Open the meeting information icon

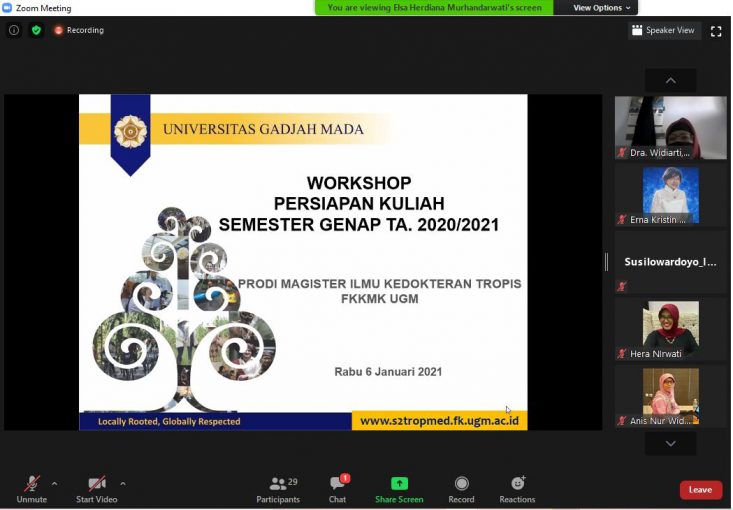pos(14,30)
